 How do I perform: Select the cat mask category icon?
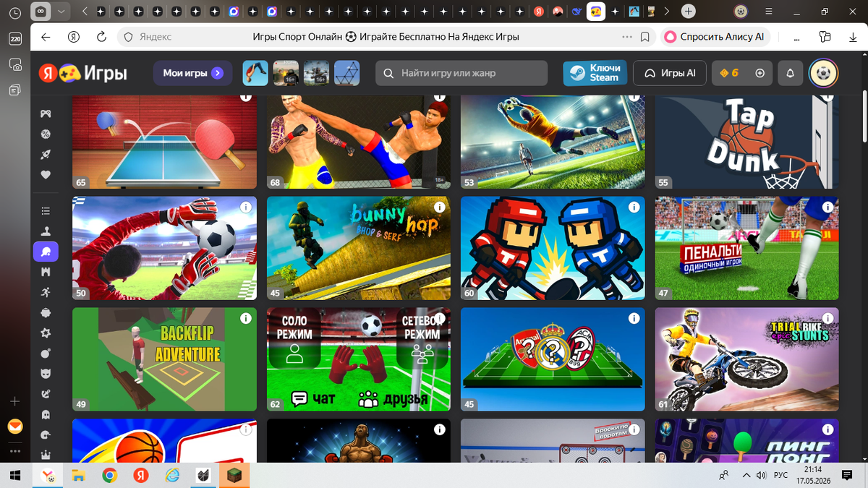pos(46,374)
